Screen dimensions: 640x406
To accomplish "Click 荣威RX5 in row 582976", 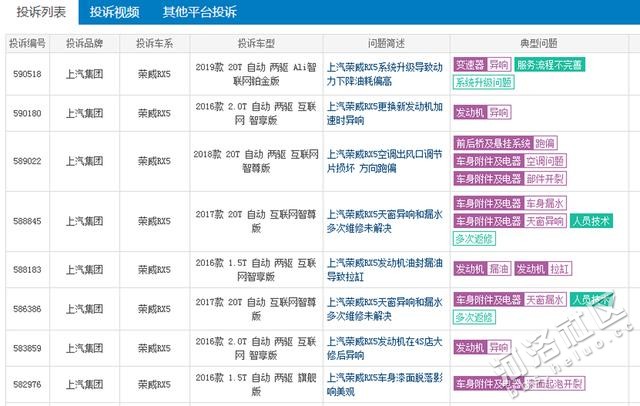I will [154, 384].
